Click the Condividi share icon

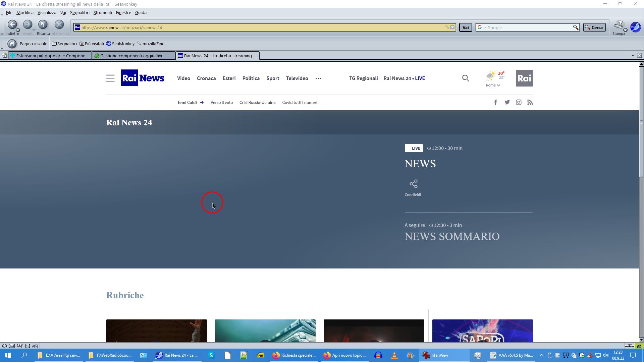413,184
